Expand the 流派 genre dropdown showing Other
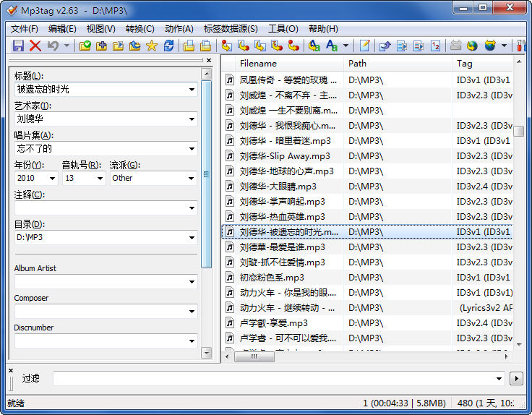The width and height of the screenshot is (532, 415). [x=192, y=178]
